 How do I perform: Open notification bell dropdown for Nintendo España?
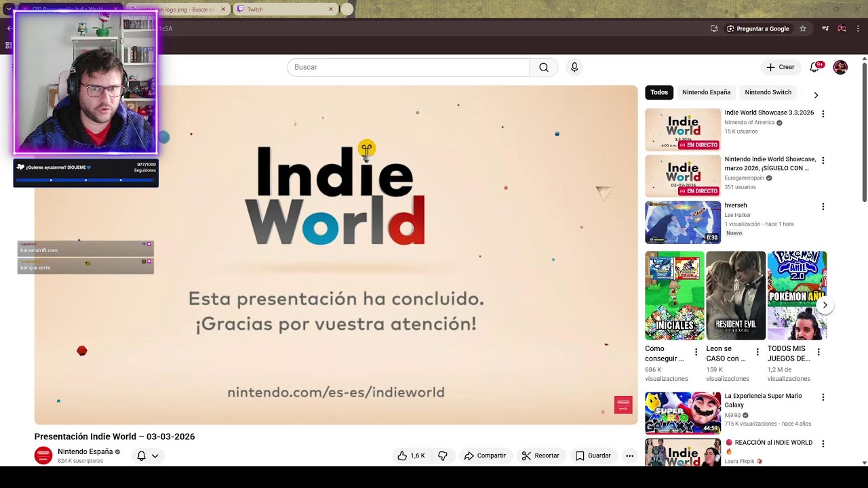[x=147, y=455]
